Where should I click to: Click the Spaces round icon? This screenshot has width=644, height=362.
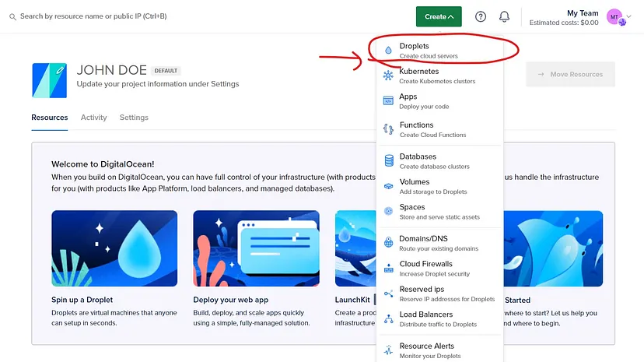pos(388,211)
